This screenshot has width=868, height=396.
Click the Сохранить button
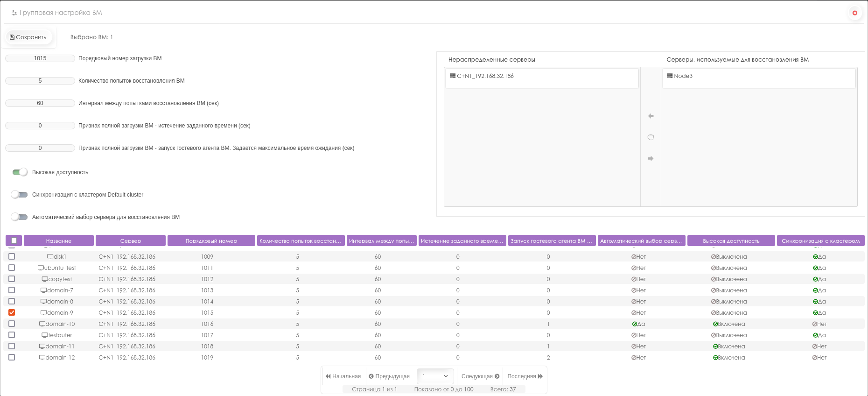coord(28,37)
